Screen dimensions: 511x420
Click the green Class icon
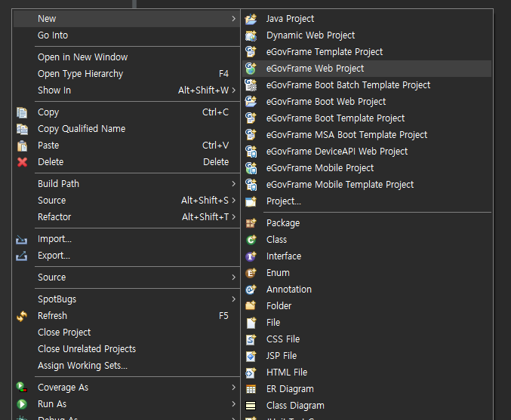(251, 240)
